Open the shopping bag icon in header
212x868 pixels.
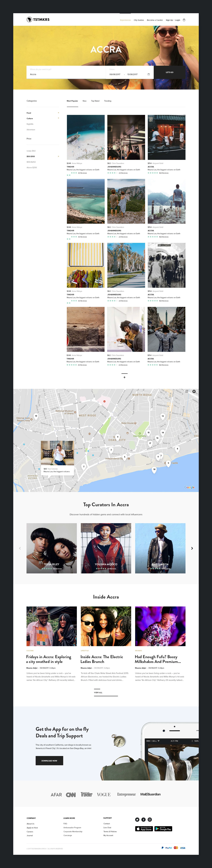click(x=184, y=20)
